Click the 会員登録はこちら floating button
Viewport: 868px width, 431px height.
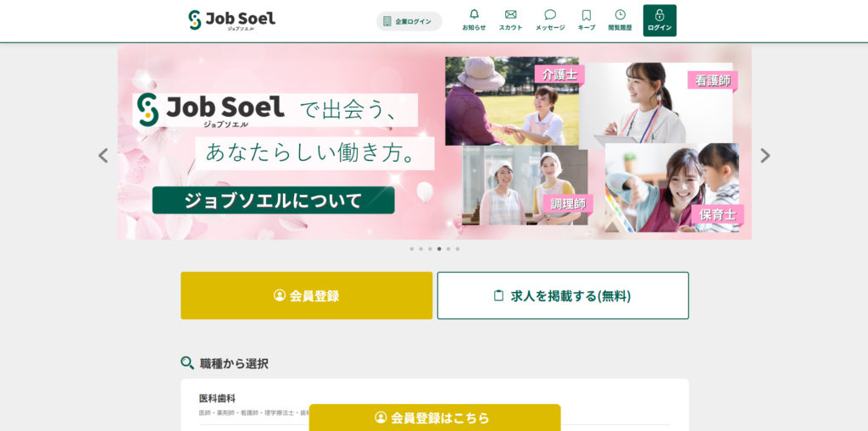coord(435,417)
